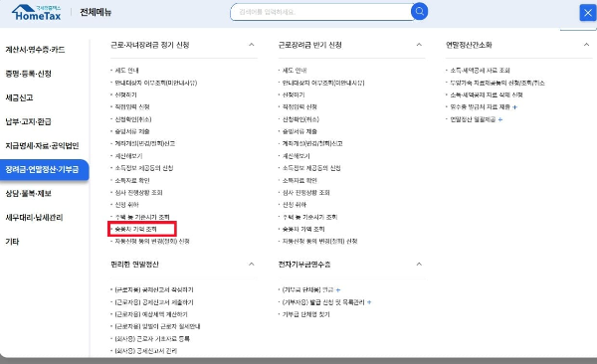The height and width of the screenshot is (364, 597).
Task: Open the 계산서·영수증·카드 category
Action: [x=35, y=50]
